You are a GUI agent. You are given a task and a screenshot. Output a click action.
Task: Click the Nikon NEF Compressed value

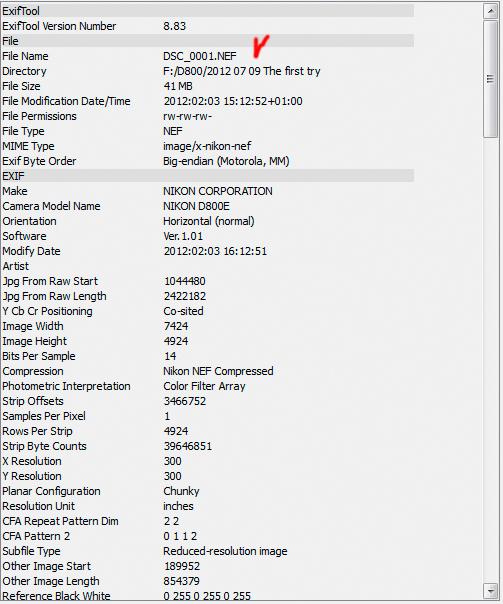[x=218, y=371]
